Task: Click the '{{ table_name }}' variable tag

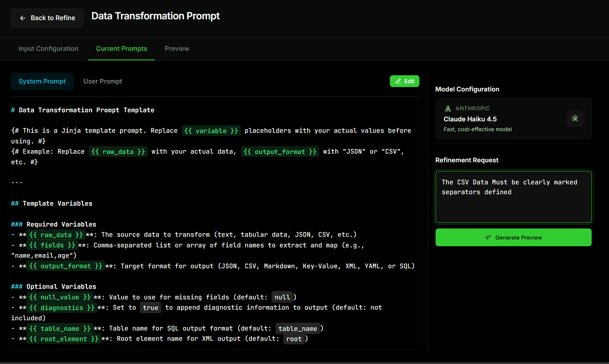Action: 60,329
